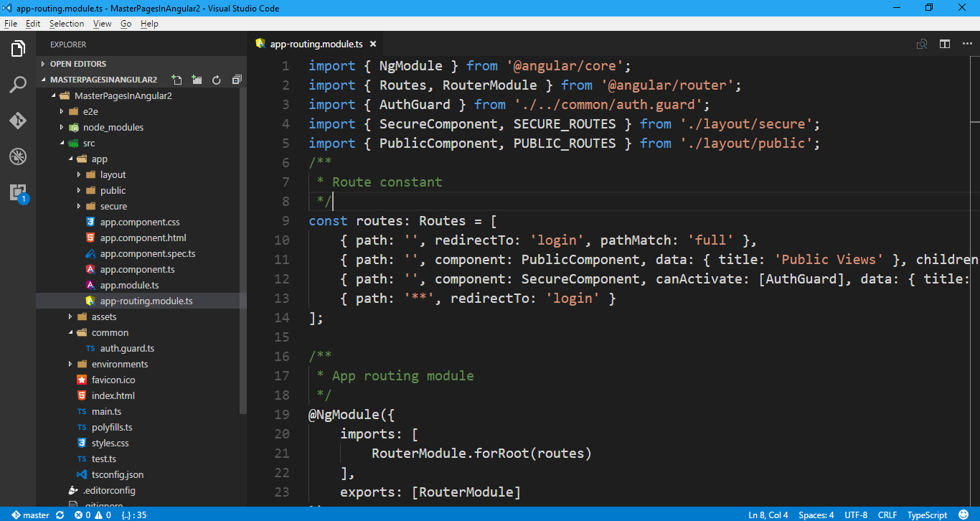Change cursor position via Ln 8, Col 4

[x=768, y=515]
